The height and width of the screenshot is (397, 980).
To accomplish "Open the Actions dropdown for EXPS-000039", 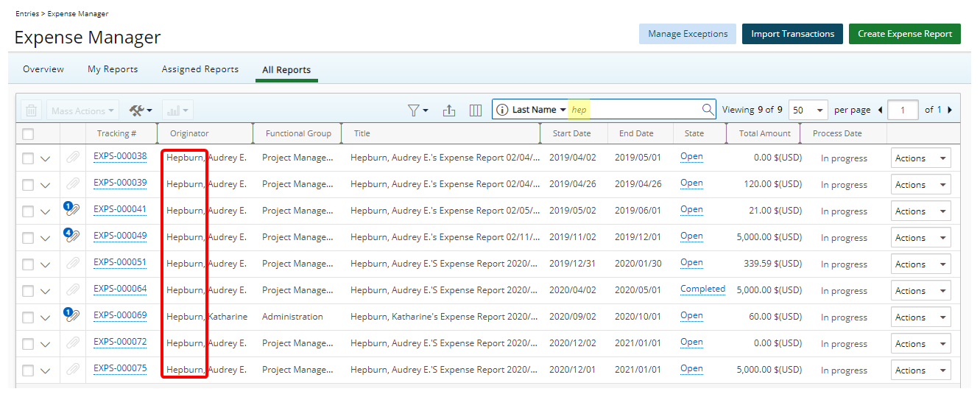I will point(920,185).
